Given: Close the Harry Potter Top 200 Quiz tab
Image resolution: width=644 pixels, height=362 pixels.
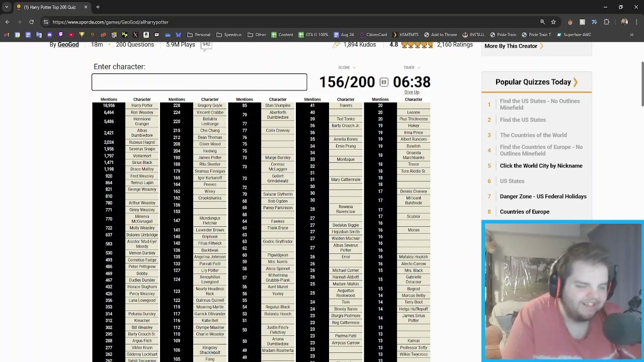Looking at the screenshot, I should pyautogui.click(x=86, y=7).
